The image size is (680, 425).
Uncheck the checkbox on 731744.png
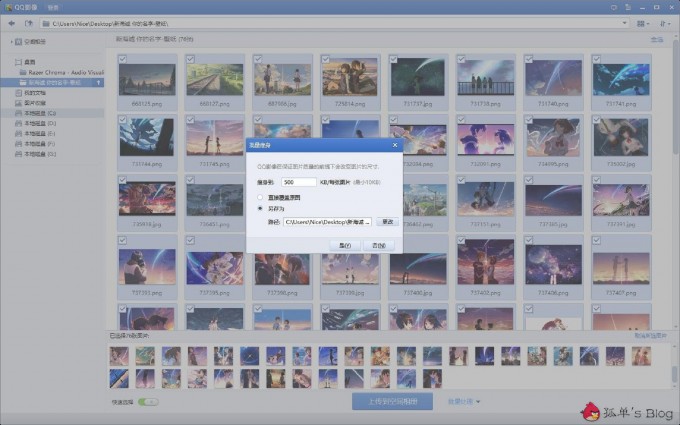point(123,119)
